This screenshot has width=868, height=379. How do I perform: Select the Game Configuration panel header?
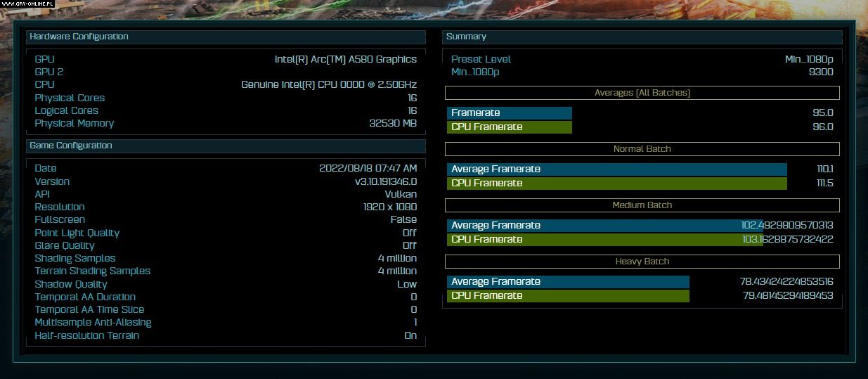click(226, 146)
